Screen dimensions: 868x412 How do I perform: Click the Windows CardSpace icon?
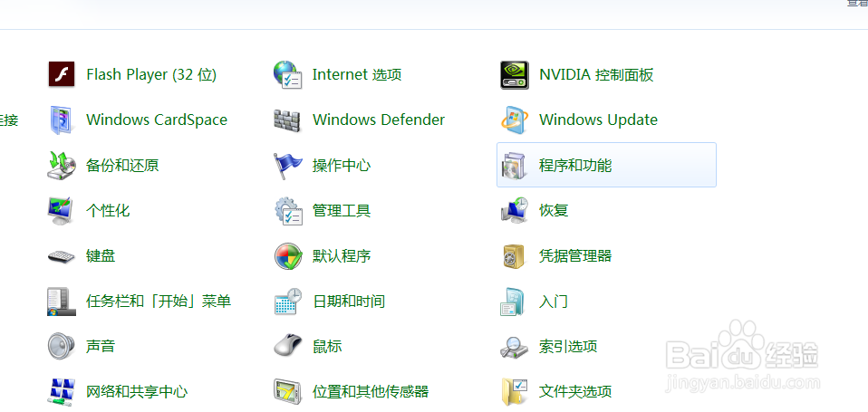61,120
